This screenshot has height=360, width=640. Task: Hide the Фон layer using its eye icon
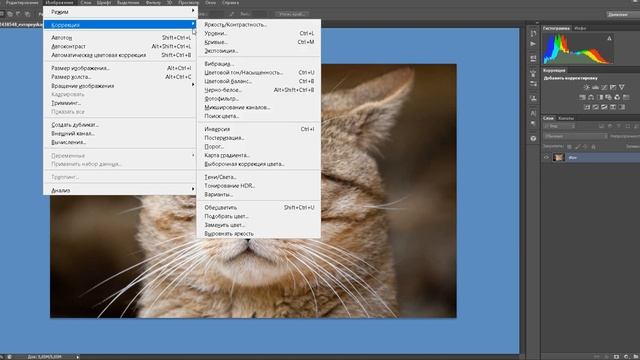tap(547, 157)
